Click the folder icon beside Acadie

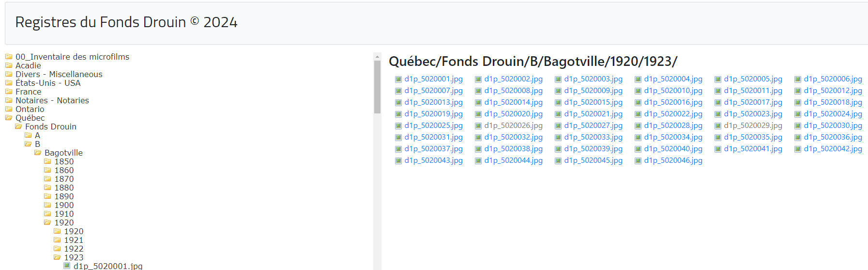pos(9,65)
